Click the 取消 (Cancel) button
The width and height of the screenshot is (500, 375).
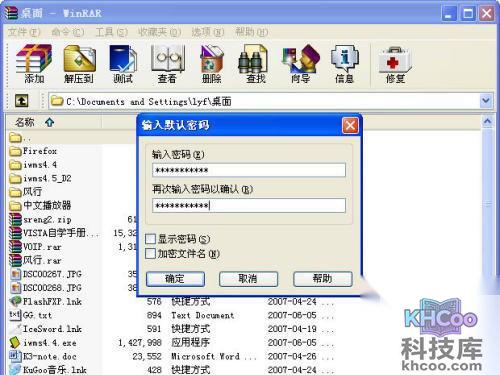pyautogui.click(x=248, y=279)
